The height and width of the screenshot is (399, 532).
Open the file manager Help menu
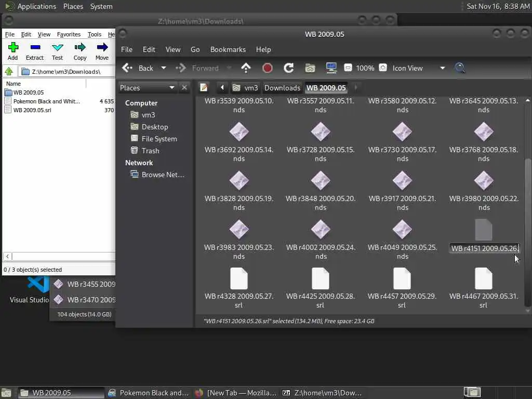[x=263, y=49]
